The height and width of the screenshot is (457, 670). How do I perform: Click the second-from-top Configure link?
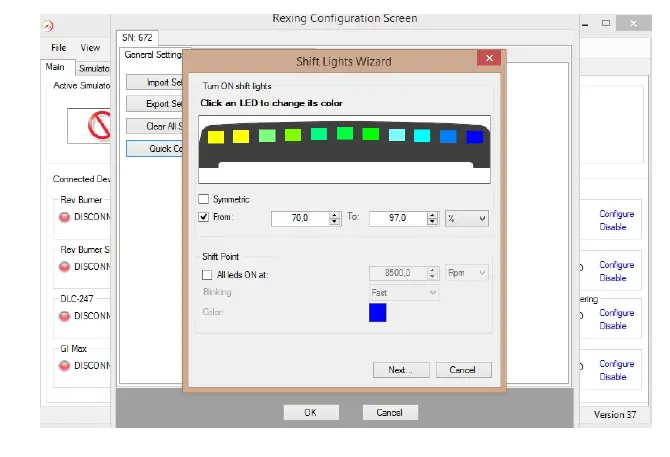click(x=617, y=265)
